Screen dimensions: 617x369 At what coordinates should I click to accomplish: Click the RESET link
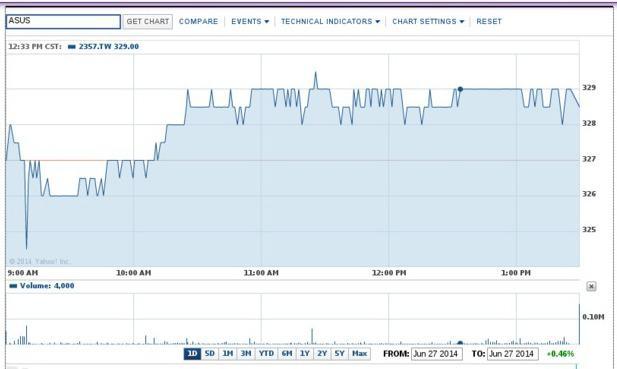click(x=489, y=21)
